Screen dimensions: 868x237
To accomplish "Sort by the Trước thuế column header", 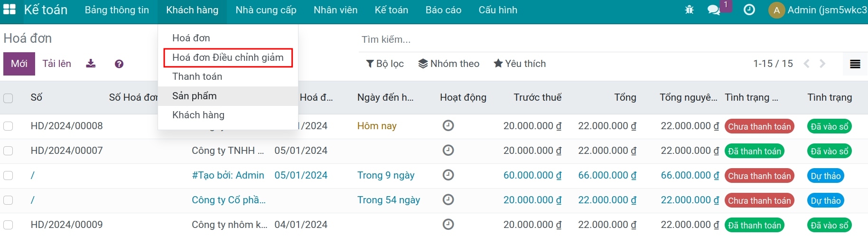I will click(x=537, y=97).
